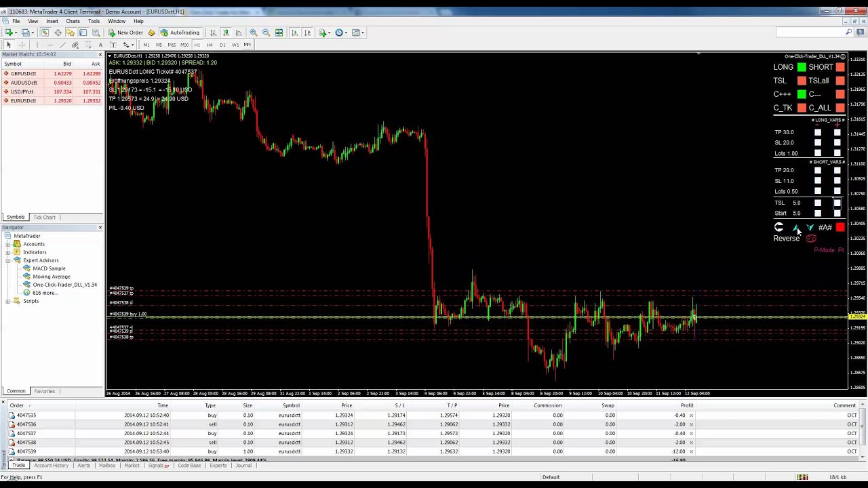
Task: Switch to the Tick Chart tab
Action: point(45,218)
